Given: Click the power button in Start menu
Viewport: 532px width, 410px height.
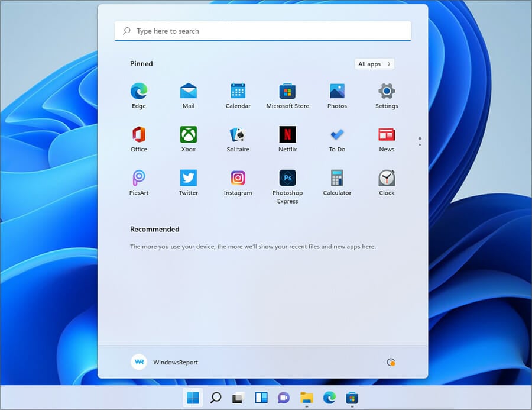Looking at the screenshot, I should point(391,362).
